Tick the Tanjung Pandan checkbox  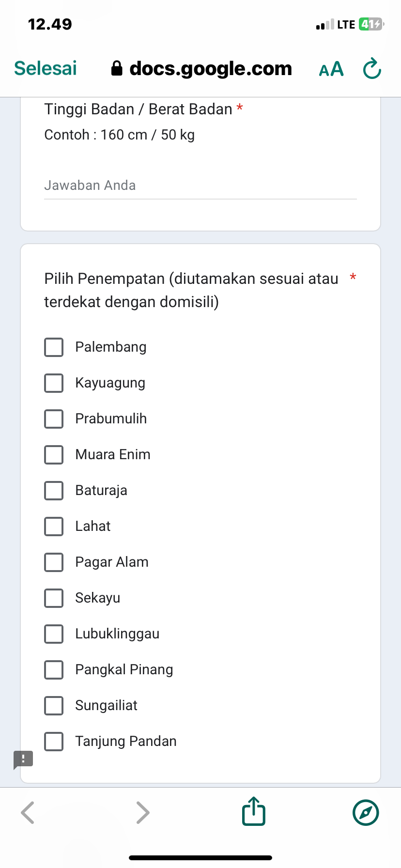pos(54,742)
